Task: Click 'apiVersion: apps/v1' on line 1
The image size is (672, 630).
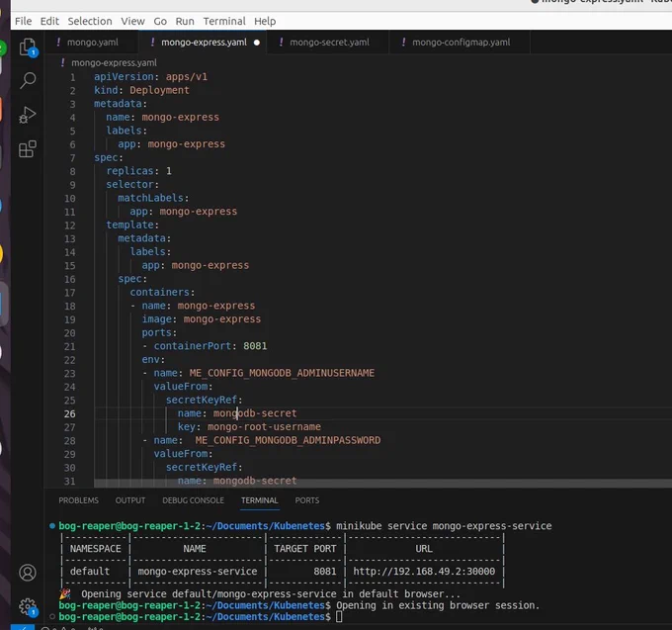Action: 150,77
